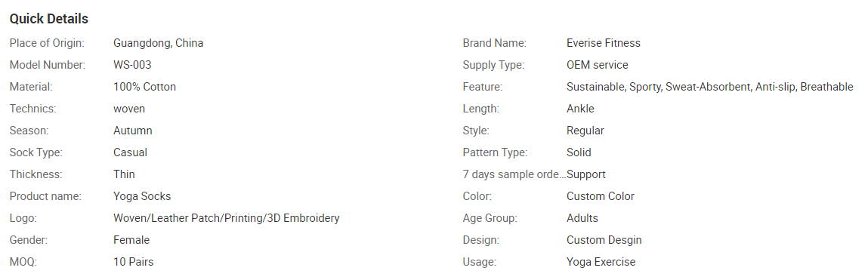The width and height of the screenshot is (868, 280).
Task: Click the Pattern Type label
Action: (x=495, y=152)
